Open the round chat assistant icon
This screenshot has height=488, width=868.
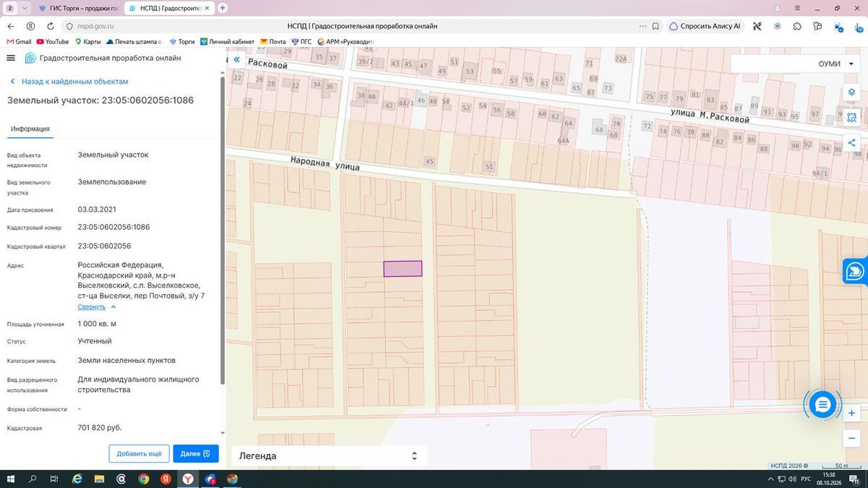click(x=822, y=406)
